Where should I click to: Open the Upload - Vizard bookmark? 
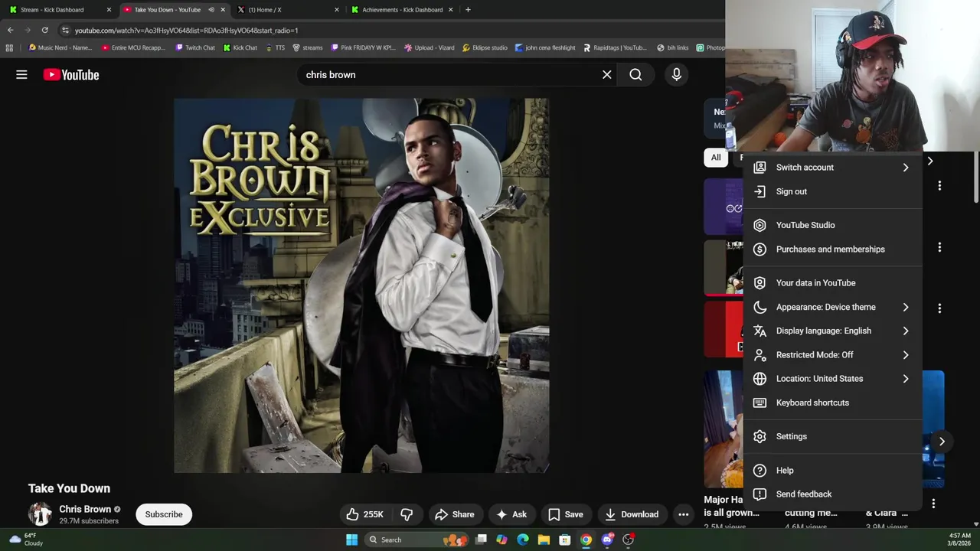coord(430,47)
